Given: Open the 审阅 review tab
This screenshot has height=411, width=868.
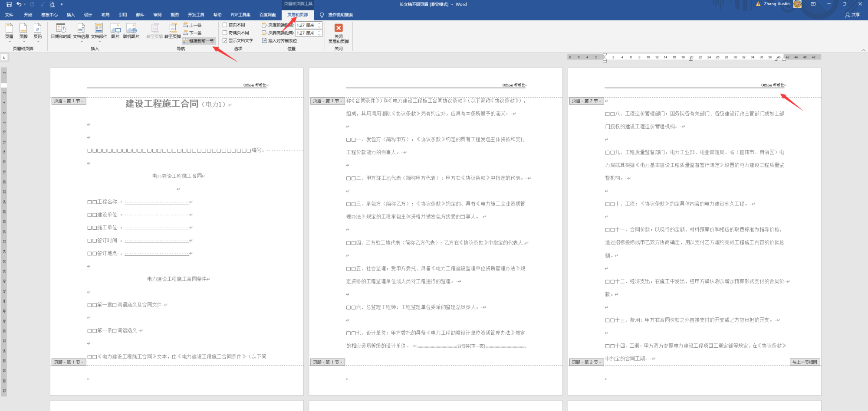Looking at the screenshot, I should click(x=157, y=15).
